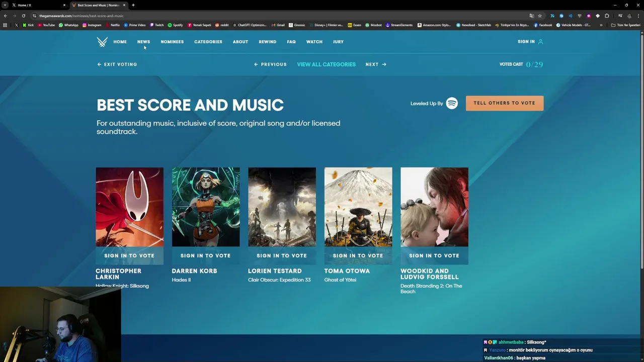The height and width of the screenshot is (362, 644).
Task: Go to the PREVIOUS category
Action: tap(270, 64)
